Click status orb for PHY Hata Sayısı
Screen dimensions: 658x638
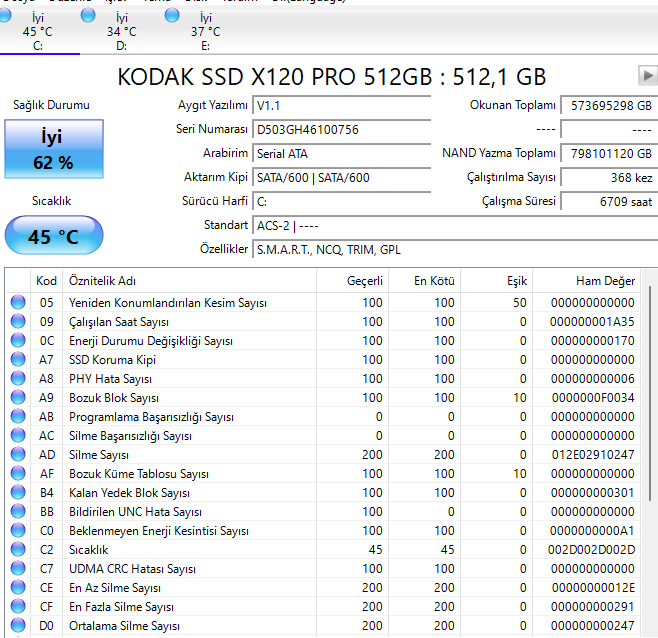(18, 378)
